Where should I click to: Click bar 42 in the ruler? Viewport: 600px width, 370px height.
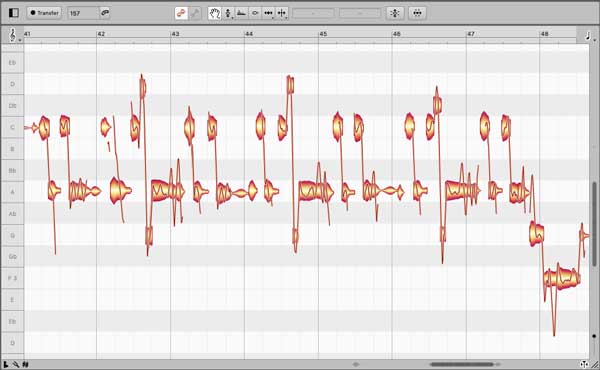click(101, 34)
